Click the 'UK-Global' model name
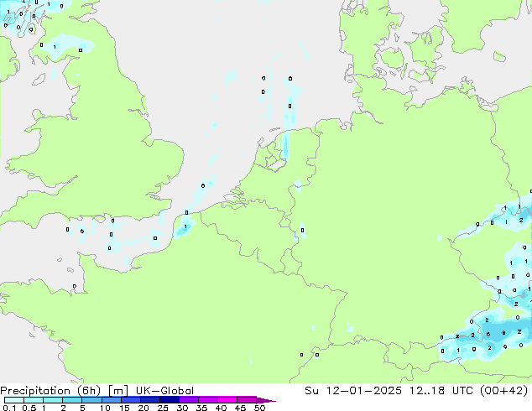This screenshot has height=411, width=532. tap(164, 391)
